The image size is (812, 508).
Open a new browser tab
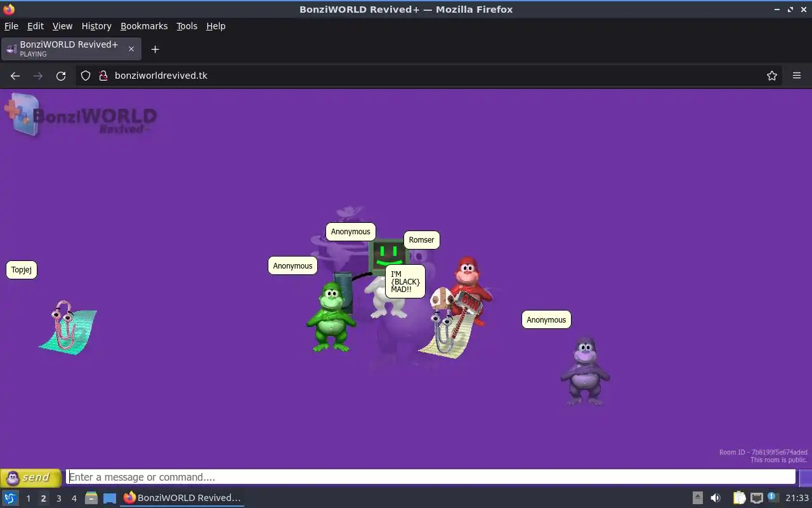click(x=155, y=49)
